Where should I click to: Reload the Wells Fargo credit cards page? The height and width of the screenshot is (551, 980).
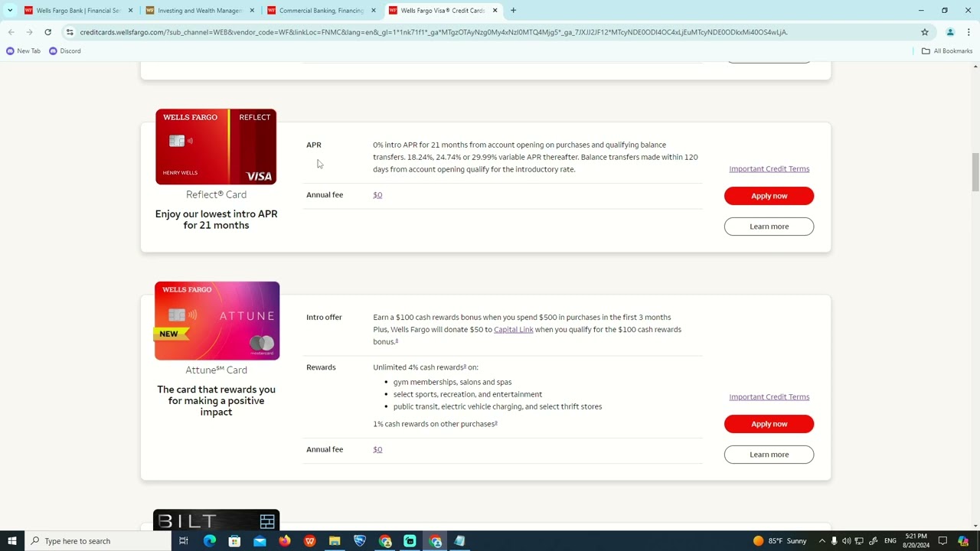coord(47,32)
